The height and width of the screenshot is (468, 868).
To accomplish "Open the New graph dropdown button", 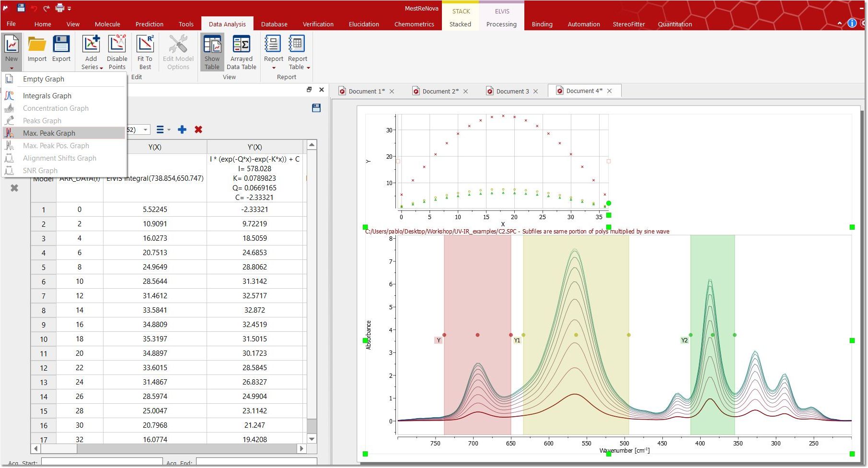I will [x=12, y=52].
